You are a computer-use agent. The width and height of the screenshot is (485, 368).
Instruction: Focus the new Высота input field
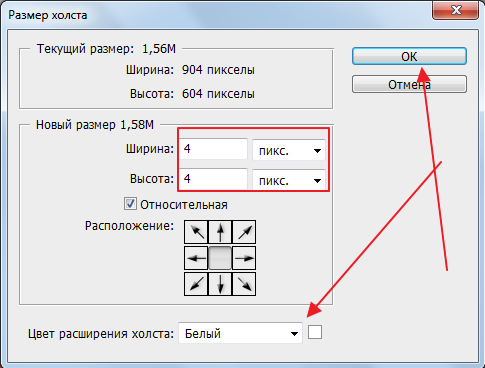pos(213,179)
